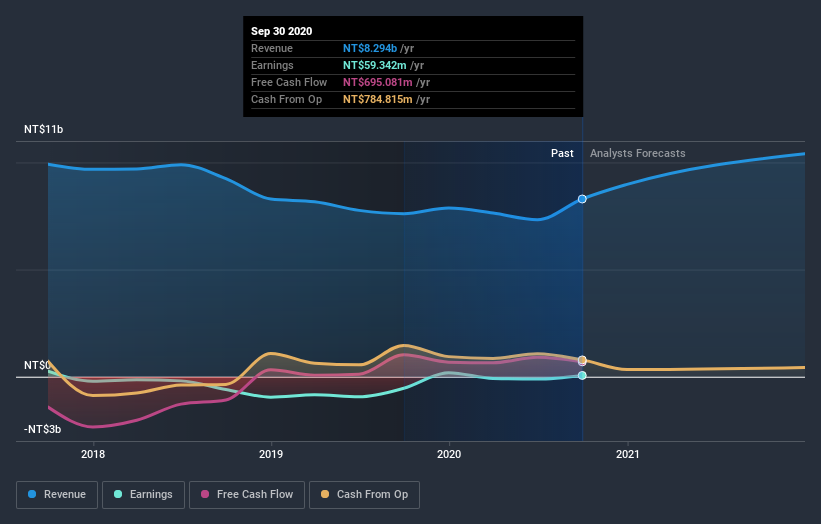
Task: Click the Revenue row label in tooltip
Action: [272, 48]
